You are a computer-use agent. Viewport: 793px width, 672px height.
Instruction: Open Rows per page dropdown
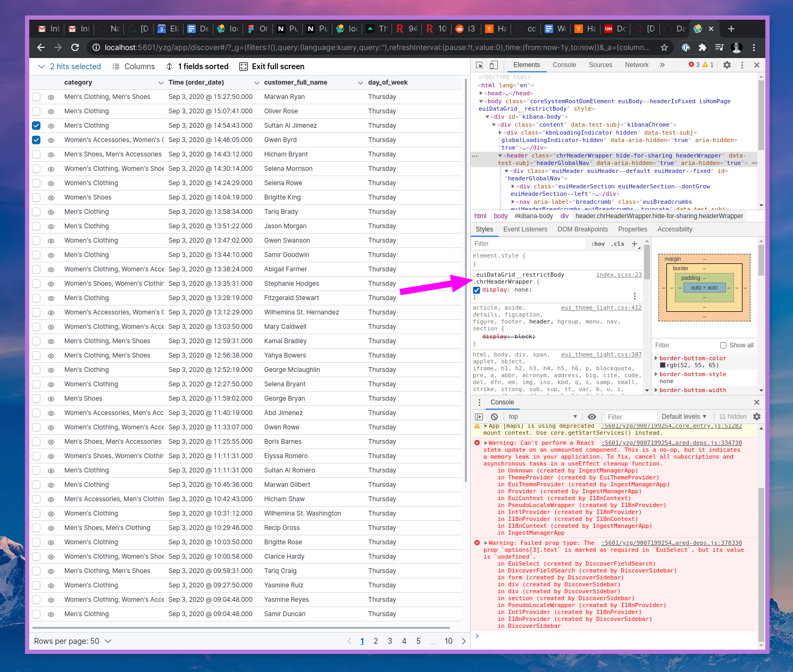pos(73,641)
